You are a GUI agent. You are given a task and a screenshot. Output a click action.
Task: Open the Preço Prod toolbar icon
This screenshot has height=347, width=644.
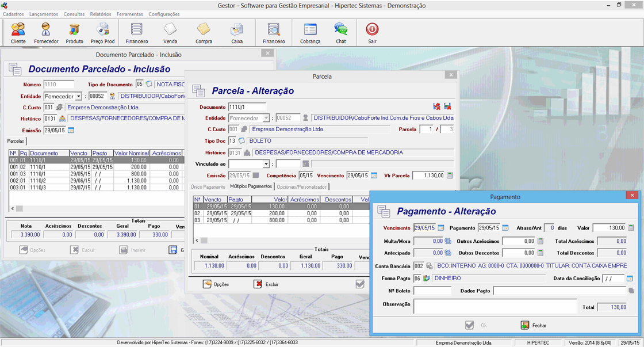(103, 33)
